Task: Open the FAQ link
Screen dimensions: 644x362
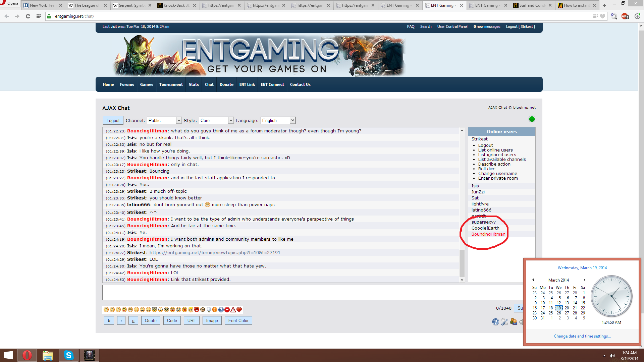Action: click(411, 26)
